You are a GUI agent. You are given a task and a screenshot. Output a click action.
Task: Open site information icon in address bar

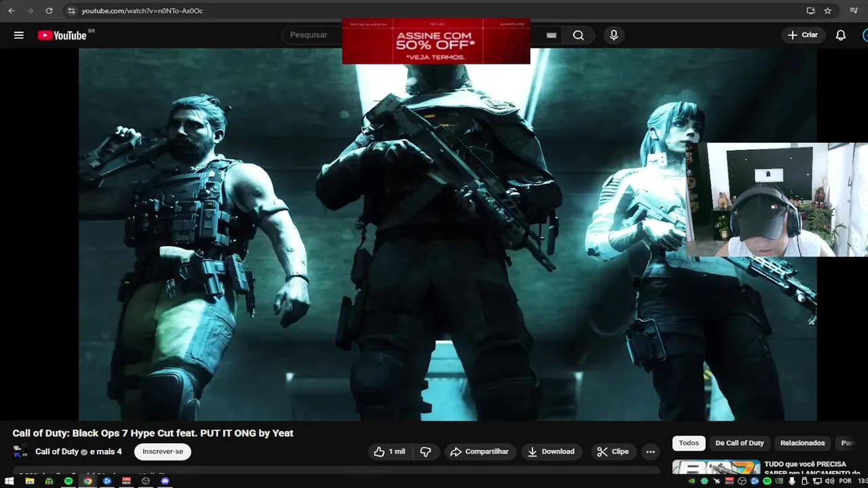click(x=71, y=11)
